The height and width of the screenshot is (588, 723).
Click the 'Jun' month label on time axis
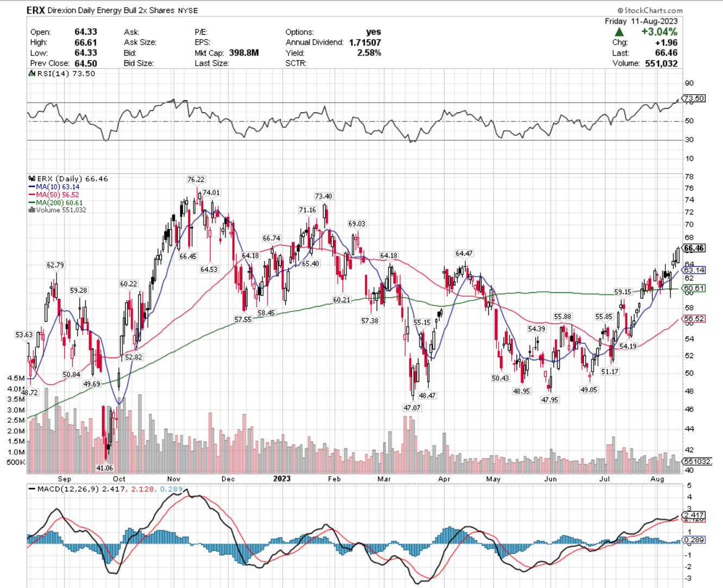[x=551, y=479]
